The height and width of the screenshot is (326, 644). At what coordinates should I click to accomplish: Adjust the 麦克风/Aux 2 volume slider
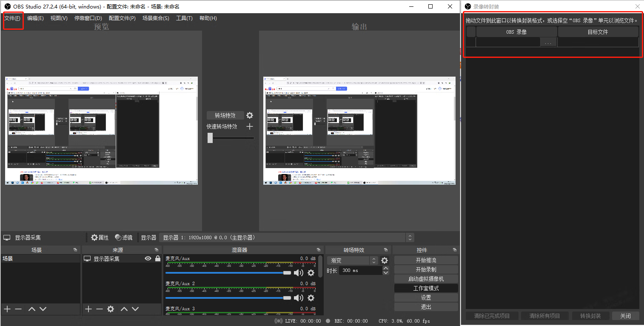coord(228,298)
